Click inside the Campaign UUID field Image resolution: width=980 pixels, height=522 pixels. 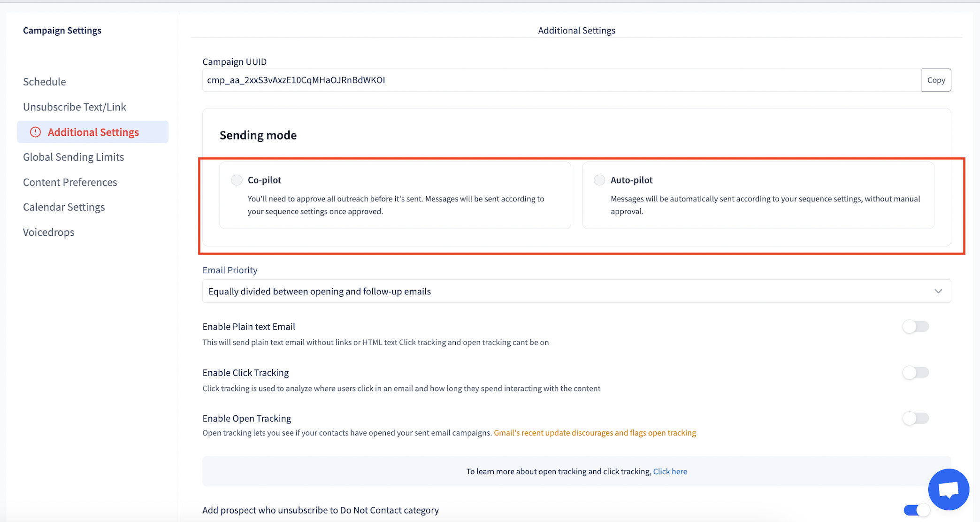point(561,80)
